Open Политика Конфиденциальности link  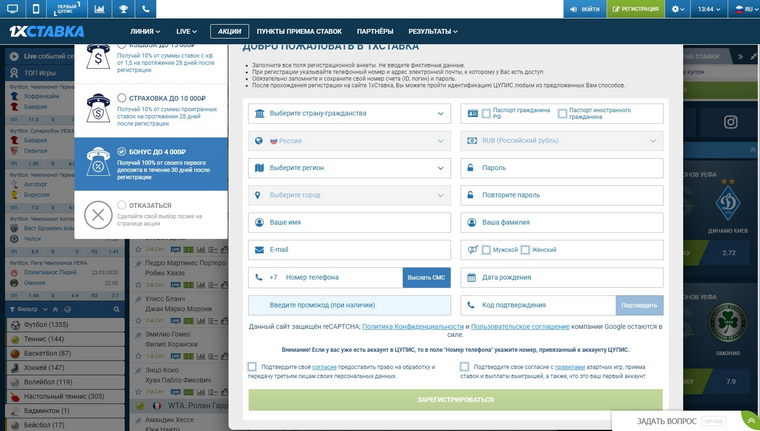tap(413, 326)
